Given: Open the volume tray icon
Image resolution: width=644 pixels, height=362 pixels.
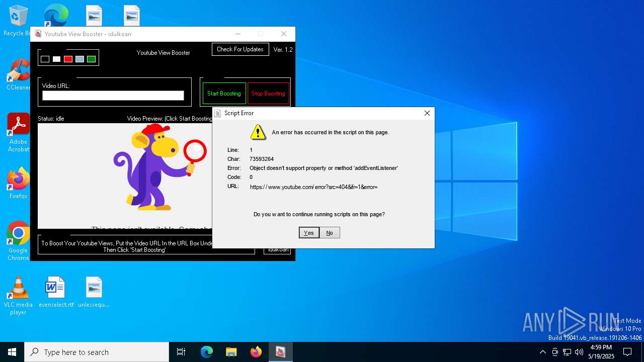Looking at the screenshot, I should tap(579, 352).
